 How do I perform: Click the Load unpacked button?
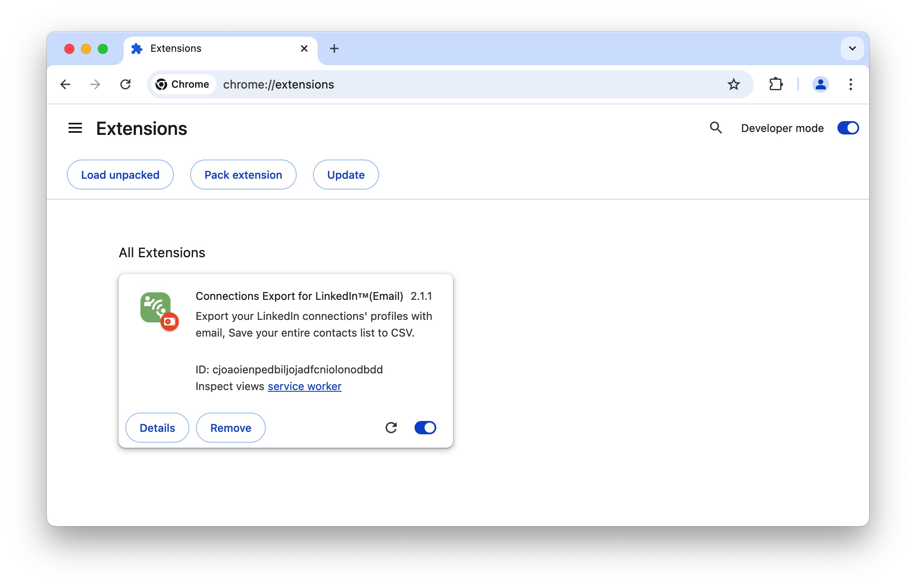[120, 175]
